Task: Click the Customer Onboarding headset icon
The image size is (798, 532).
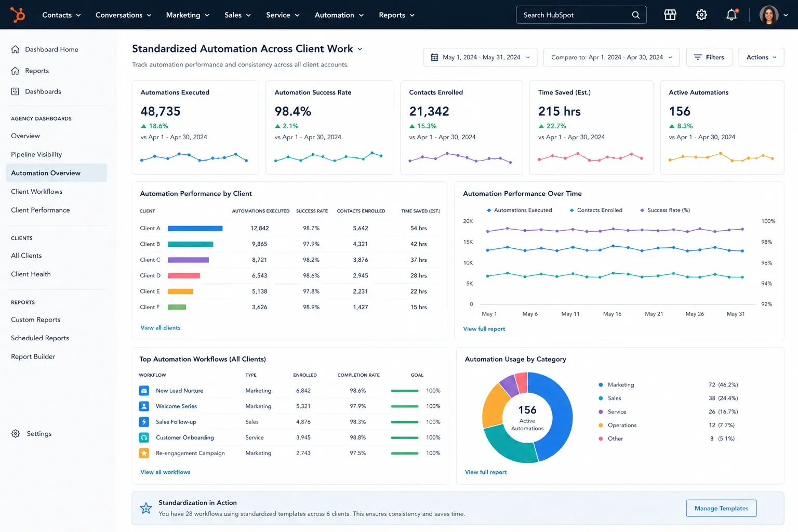Action: [144, 437]
